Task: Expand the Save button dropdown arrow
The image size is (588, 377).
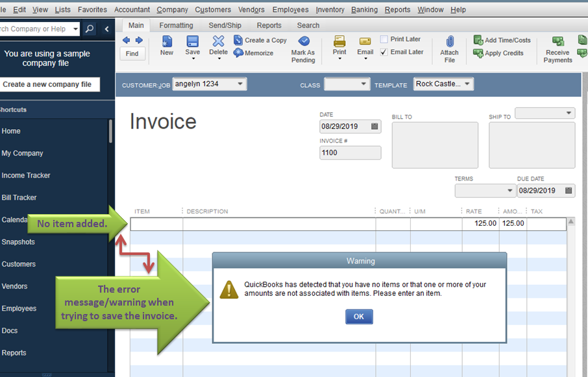Action: click(193, 59)
